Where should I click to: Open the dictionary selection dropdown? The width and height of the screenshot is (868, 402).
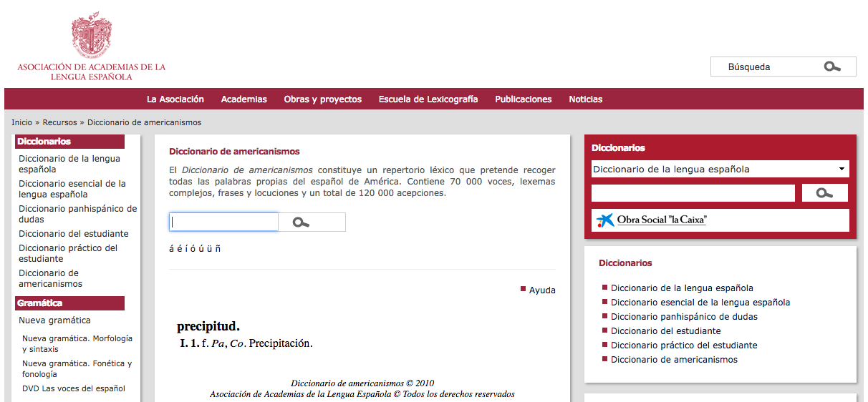(x=720, y=170)
